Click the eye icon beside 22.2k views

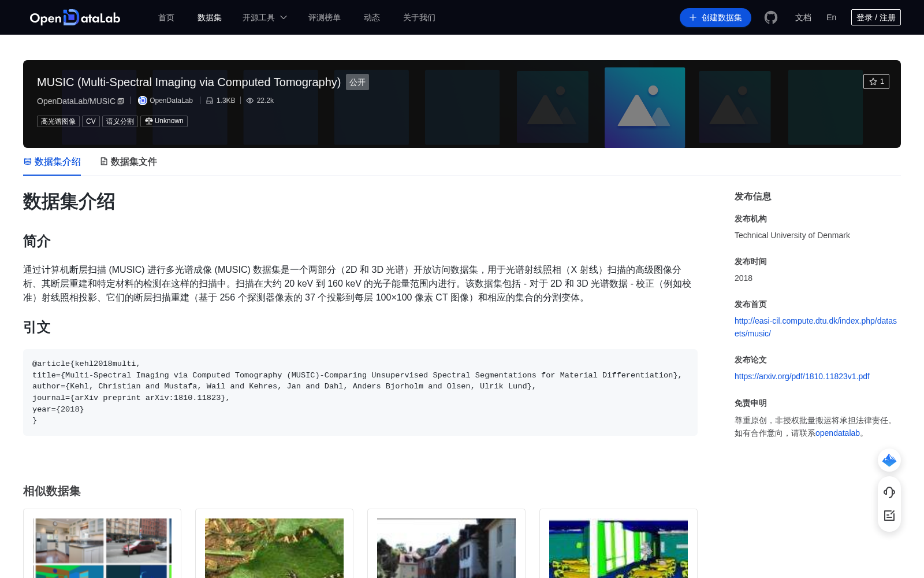click(250, 101)
